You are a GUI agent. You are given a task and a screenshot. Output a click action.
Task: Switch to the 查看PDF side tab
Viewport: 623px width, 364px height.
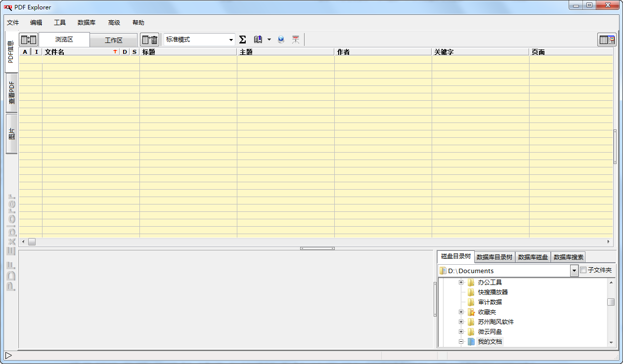(11, 93)
